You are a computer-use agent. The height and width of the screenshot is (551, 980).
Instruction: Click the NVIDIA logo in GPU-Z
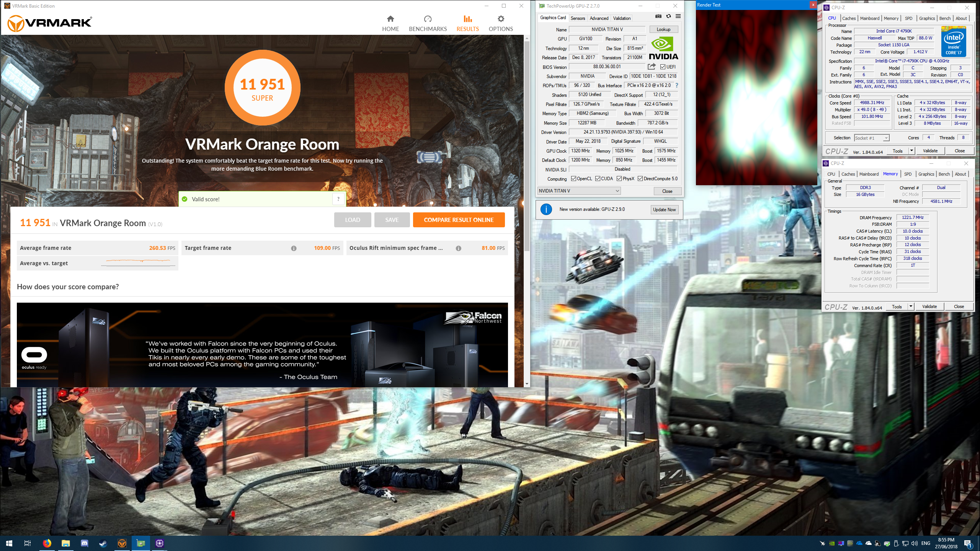pos(663,48)
